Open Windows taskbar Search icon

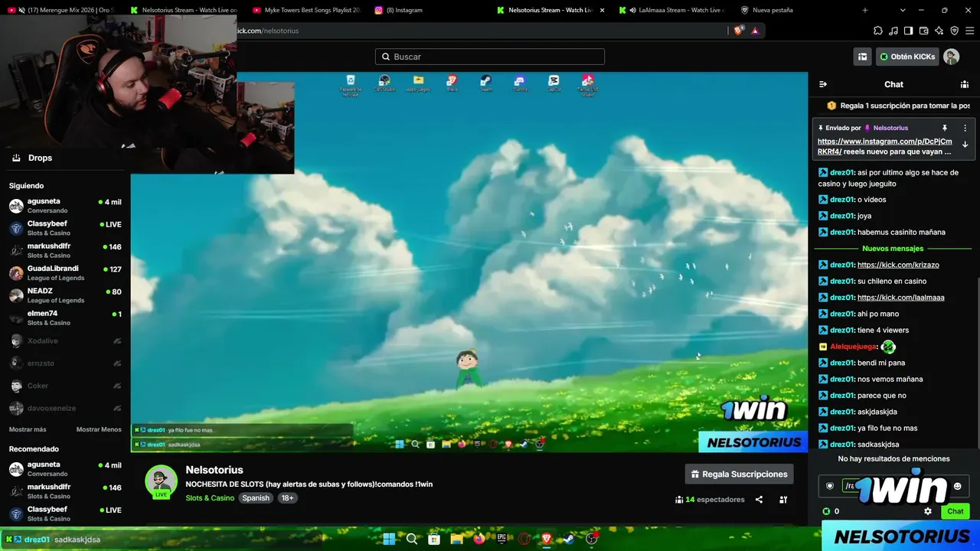pyautogui.click(x=412, y=539)
